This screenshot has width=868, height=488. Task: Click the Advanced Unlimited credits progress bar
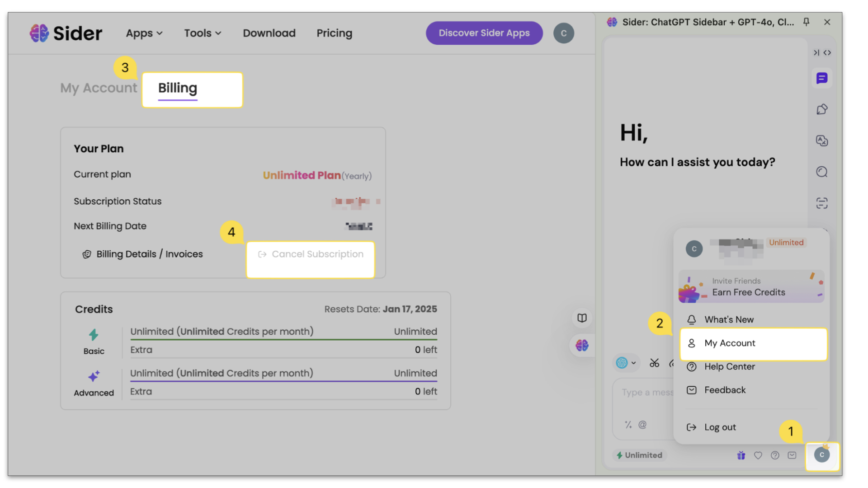click(283, 381)
